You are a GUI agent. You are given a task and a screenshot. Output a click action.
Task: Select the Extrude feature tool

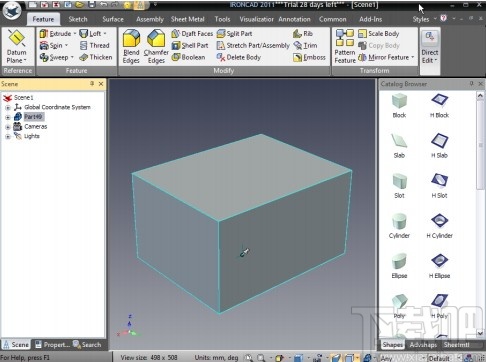click(55, 34)
